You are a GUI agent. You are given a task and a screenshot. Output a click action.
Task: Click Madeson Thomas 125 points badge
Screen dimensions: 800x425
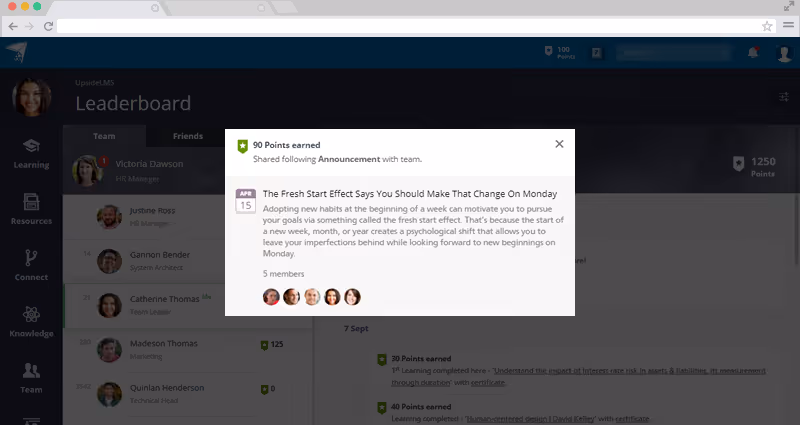click(272, 344)
